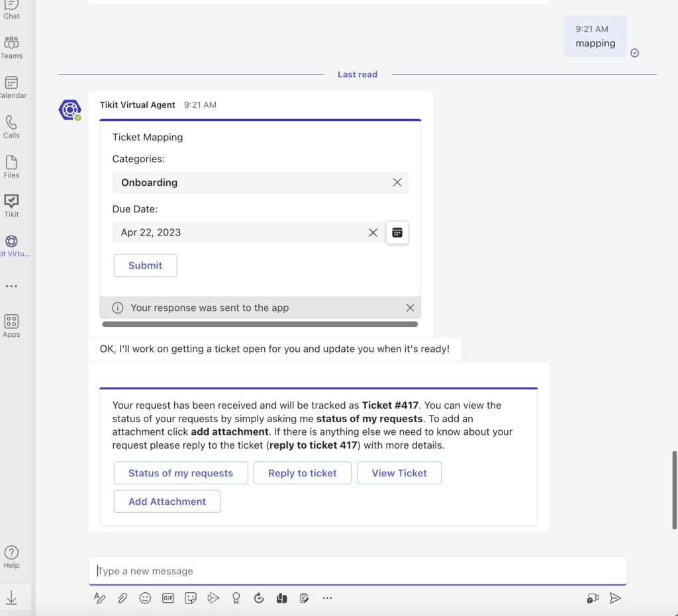Open the Apps store in sidebar
The height and width of the screenshot is (616, 678).
click(11, 326)
